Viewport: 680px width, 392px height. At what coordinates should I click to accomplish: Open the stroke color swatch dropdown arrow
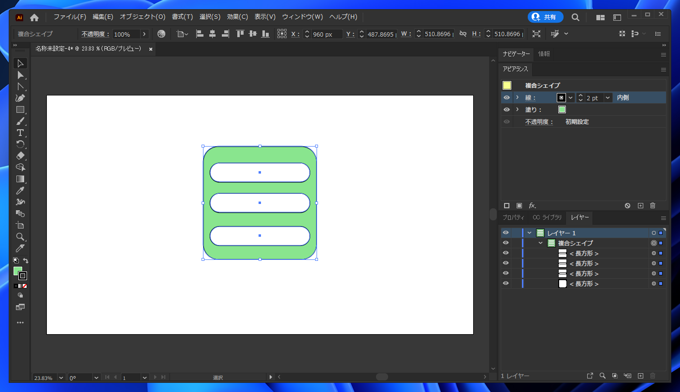click(571, 98)
